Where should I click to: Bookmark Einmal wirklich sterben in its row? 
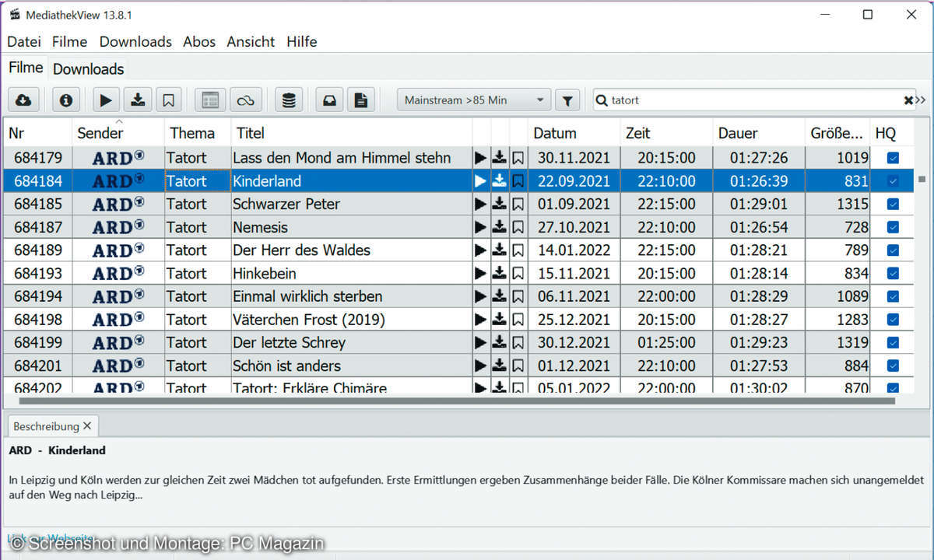(518, 296)
